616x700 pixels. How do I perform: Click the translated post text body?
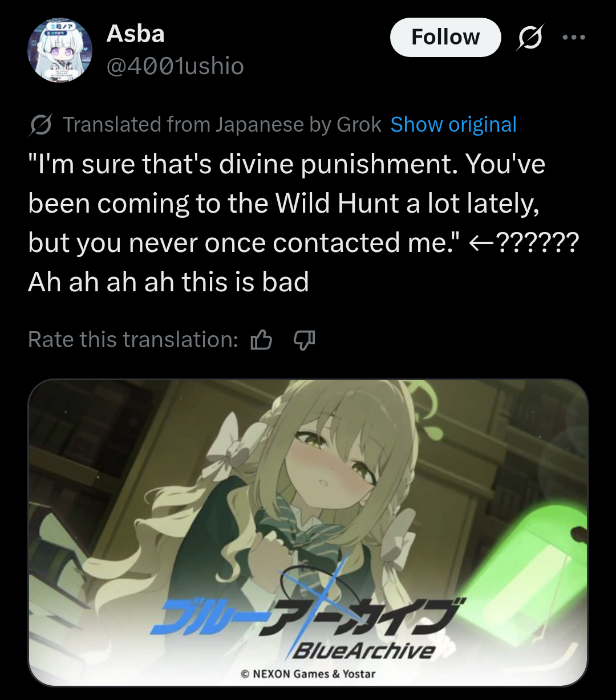[x=303, y=223]
